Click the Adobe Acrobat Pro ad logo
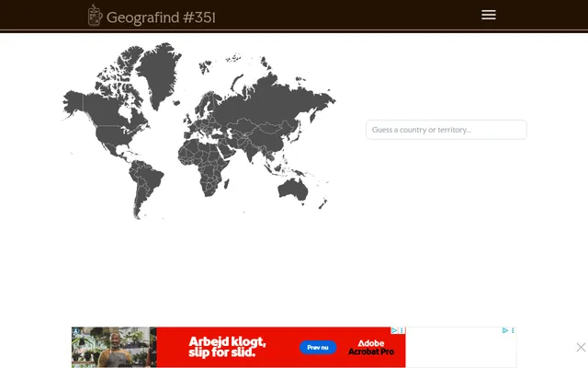 (371, 348)
